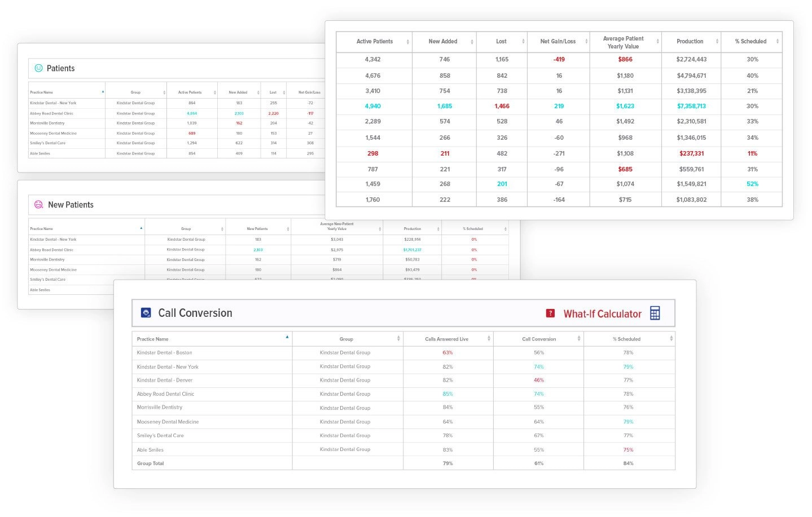812x517 pixels.
Task: Open the calculator icon beside What-If Calculator
Action: coord(655,313)
